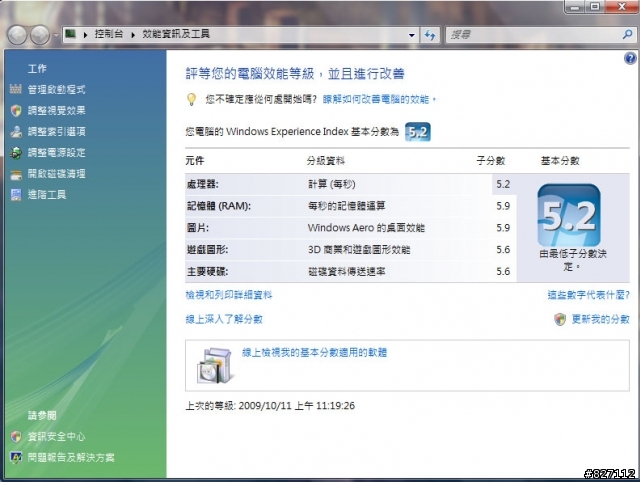This screenshot has height=482, width=640.
Task: Click 元件 column header
Action: (195, 161)
